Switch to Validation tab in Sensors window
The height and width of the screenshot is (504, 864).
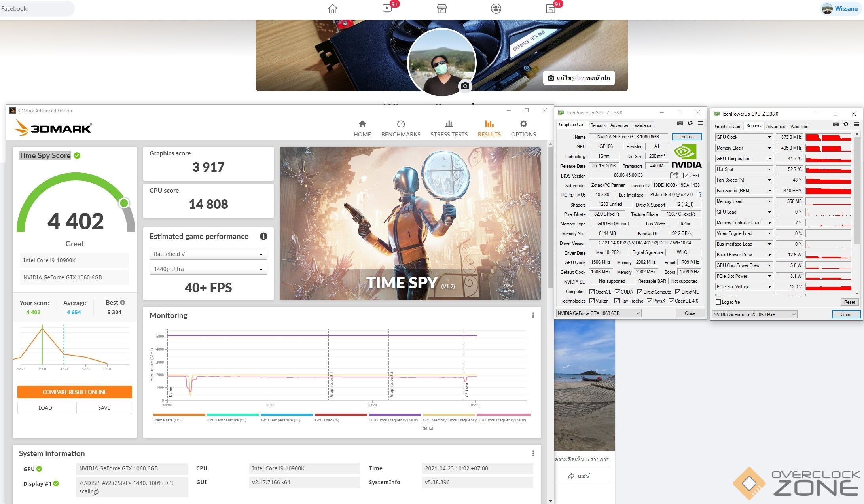point(799,127)
